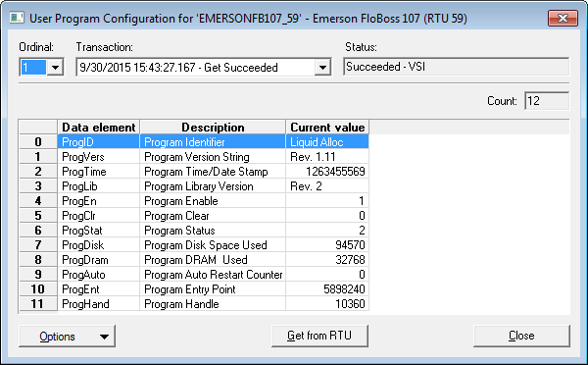The width and height of the screenshot is (588, 365).
Task: Select the ProgEnt data element cell
Action: click(x=99, y=289)
